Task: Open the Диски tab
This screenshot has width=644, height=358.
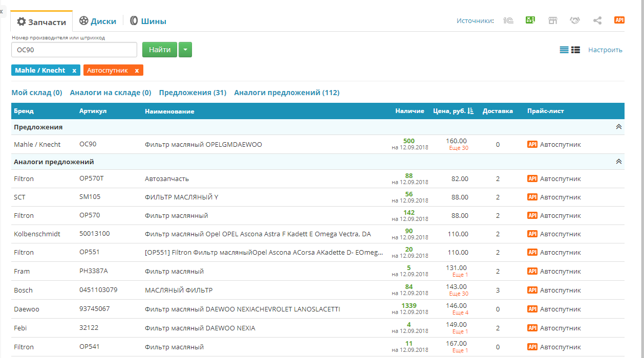Action: (98, 21)
